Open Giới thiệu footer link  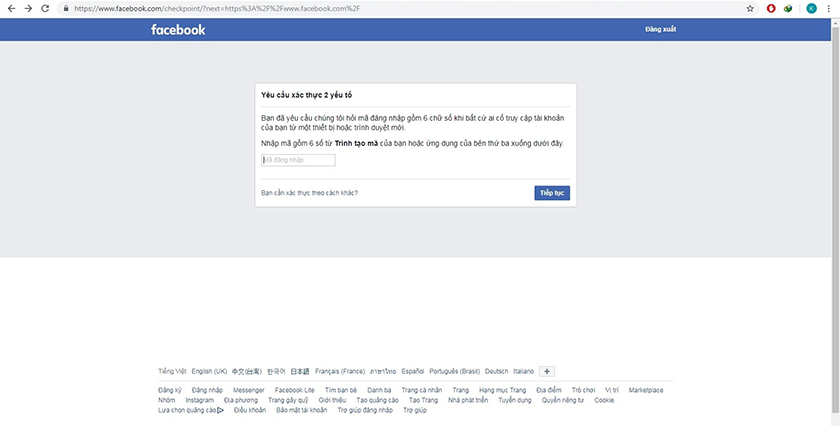pos(332,400)
